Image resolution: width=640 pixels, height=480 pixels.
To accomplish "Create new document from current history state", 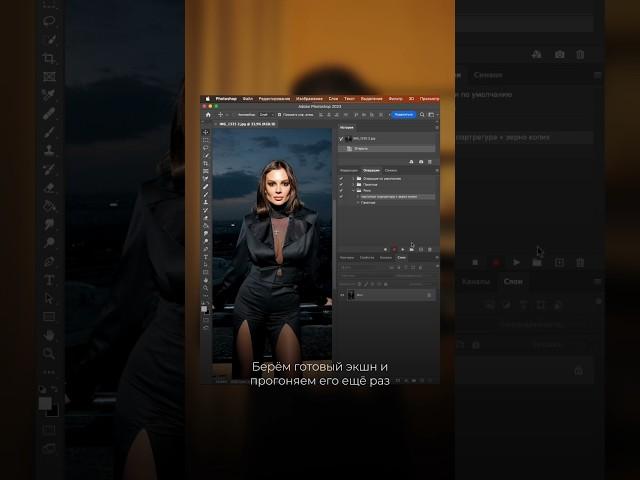I will tap(411, 162).
